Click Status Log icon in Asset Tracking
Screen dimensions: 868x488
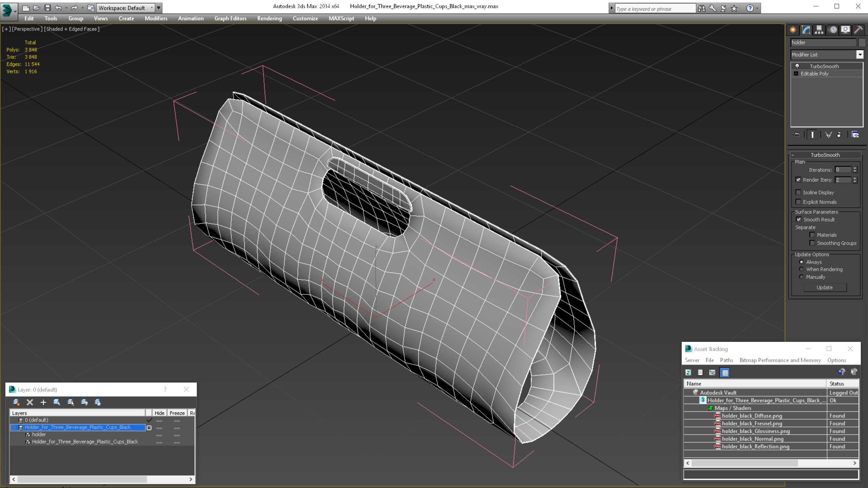[x=700, y=373]
